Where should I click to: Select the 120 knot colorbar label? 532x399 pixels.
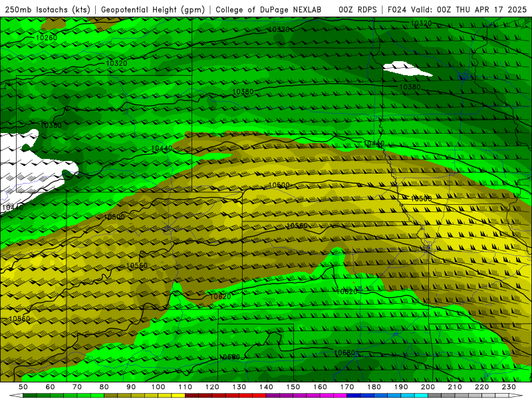point(212,387)
